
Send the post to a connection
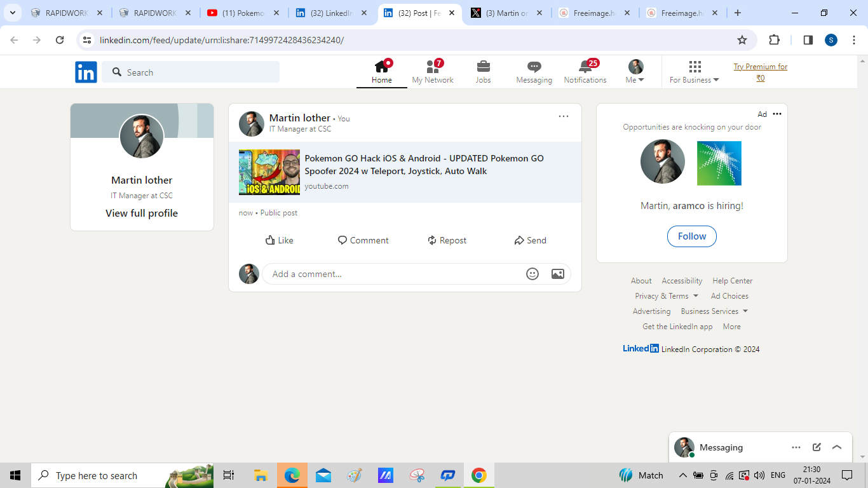531,240
